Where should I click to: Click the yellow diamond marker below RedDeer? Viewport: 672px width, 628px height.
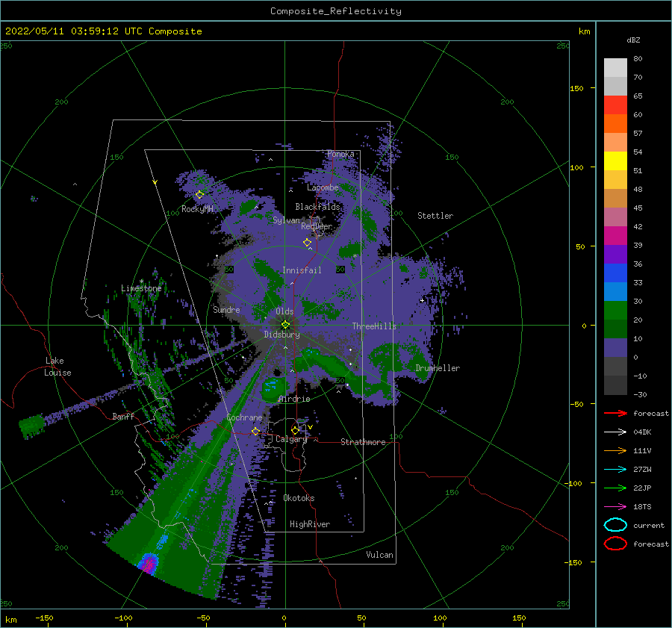308,243
